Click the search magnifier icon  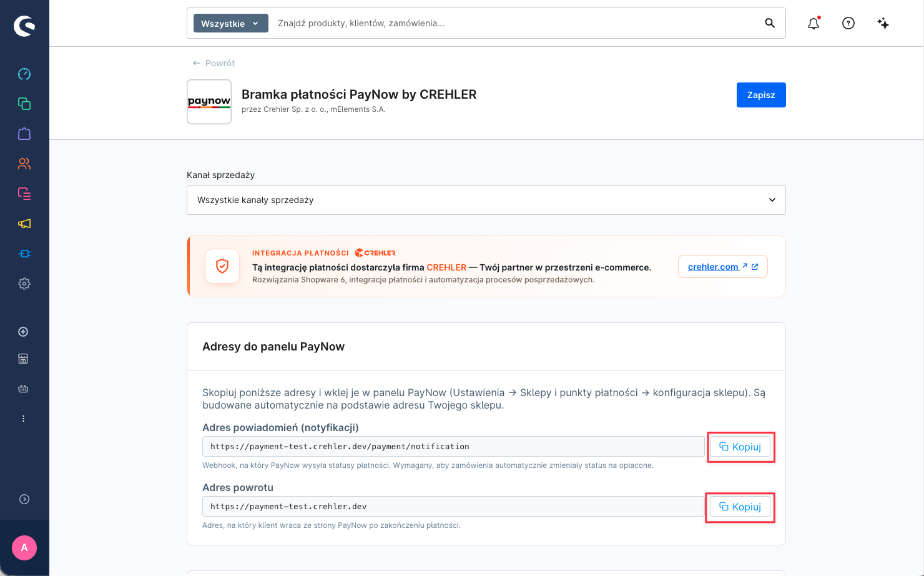pyautogui.click(x=770, y=23)
